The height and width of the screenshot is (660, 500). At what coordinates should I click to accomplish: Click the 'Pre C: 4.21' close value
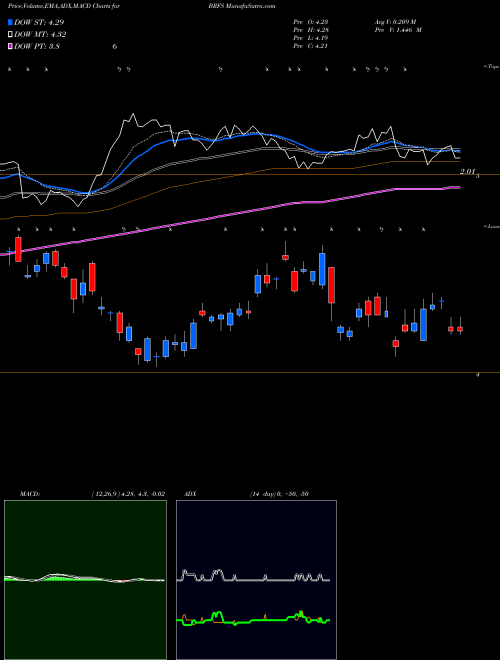tap(311, 46)
